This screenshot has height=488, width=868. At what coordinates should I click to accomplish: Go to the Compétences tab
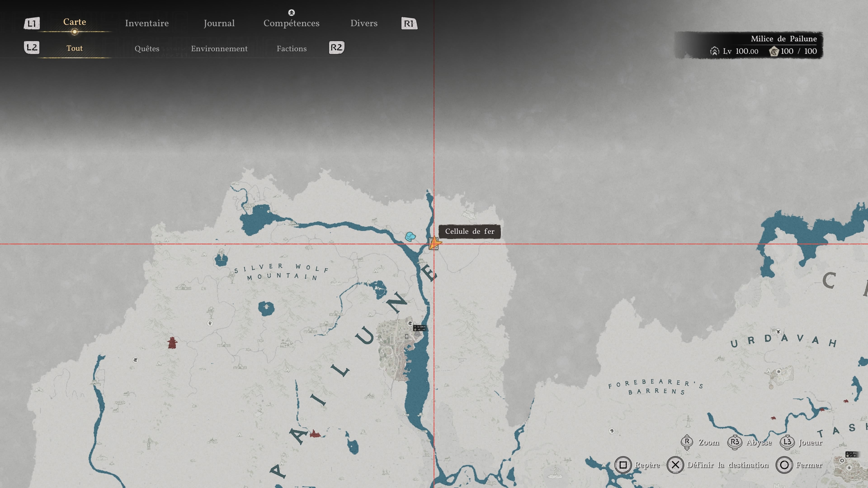[x=291, y=23]
